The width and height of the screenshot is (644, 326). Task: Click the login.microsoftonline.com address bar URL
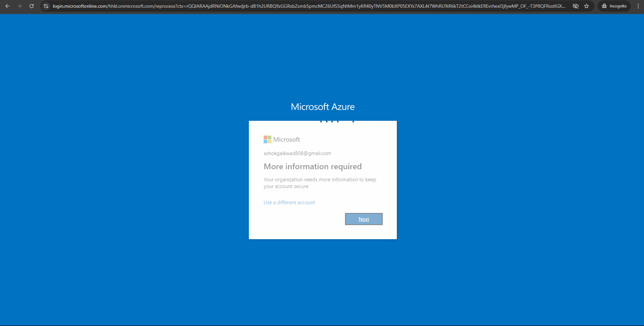(309, 6)
